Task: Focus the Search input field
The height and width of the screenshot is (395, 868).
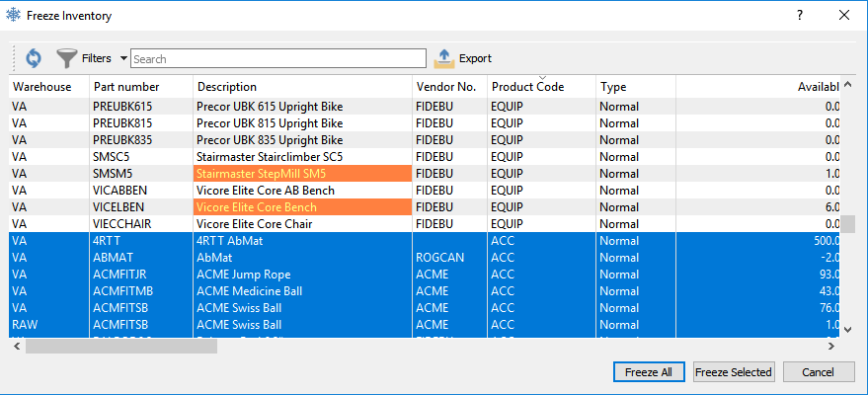Action: [277, 58]
